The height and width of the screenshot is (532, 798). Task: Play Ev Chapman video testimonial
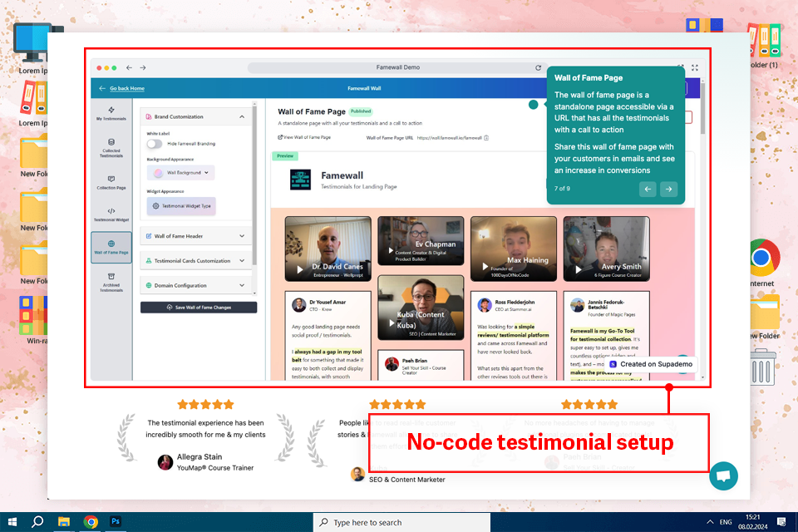[x=391, y=250]
